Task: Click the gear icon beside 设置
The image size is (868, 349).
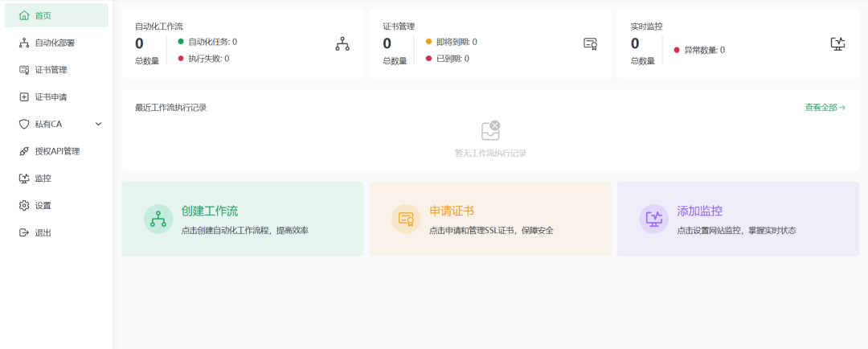Action: [x=24, y=206]
